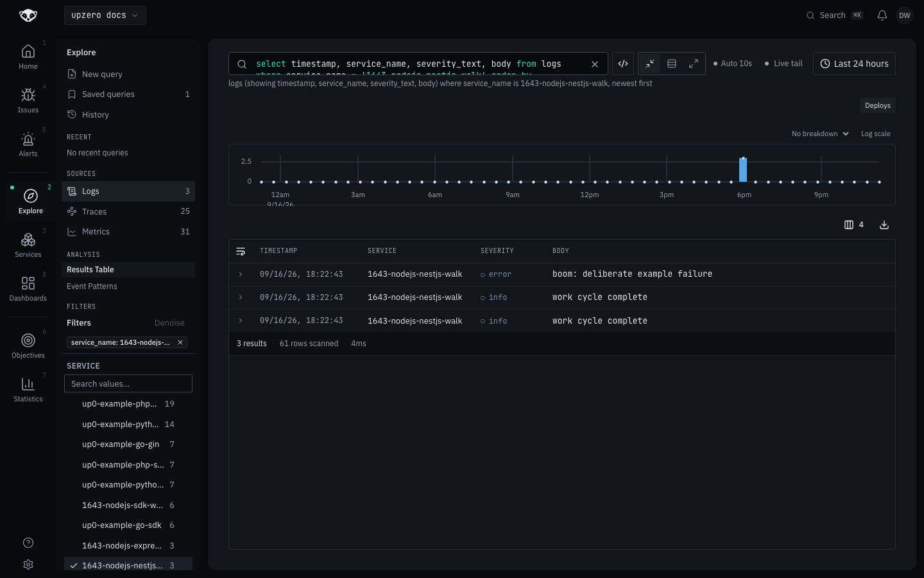924x578 pixels.
Task: Toggle Log scale on the chart
Action: pyautogui.click(x=875, y=134)
